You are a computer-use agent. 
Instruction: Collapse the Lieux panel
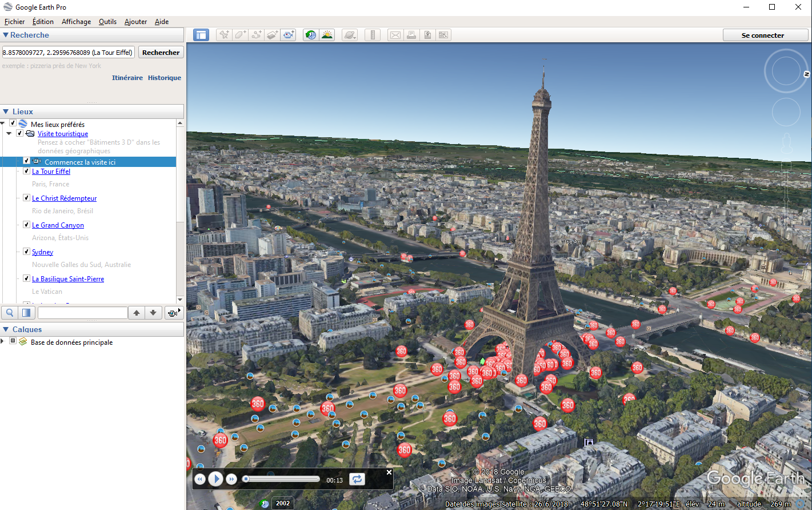pyautogui.click(x=6, y=111)
